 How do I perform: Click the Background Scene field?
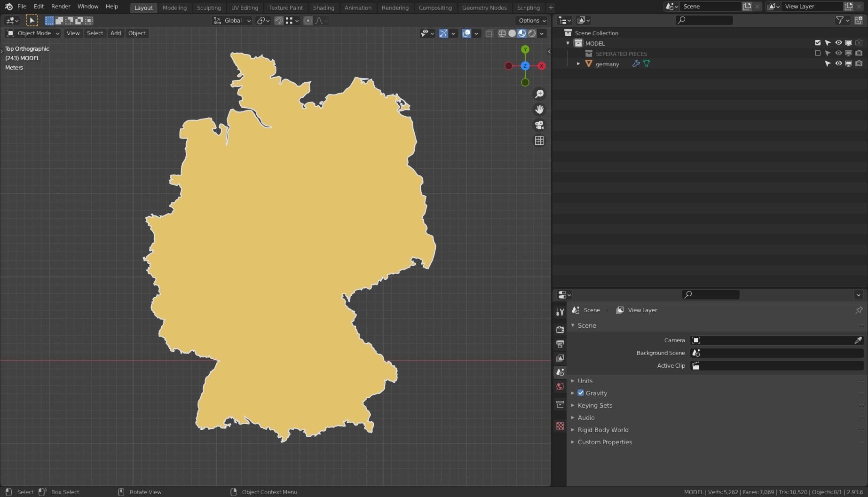click(777, 353)
